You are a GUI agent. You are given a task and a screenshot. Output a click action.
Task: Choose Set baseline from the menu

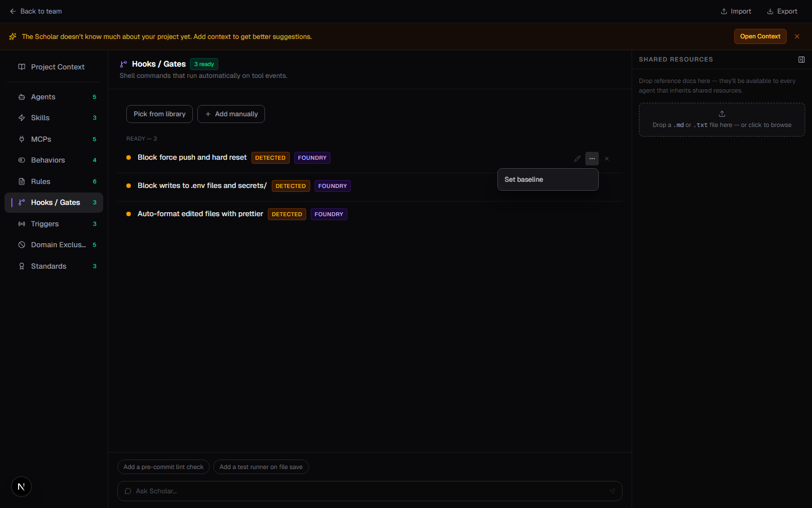pos(548,179)
